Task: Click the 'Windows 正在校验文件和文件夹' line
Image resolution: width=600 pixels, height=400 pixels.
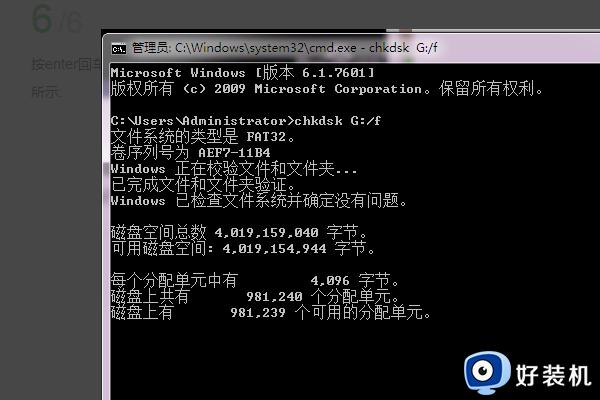Action: click(234, 169)
